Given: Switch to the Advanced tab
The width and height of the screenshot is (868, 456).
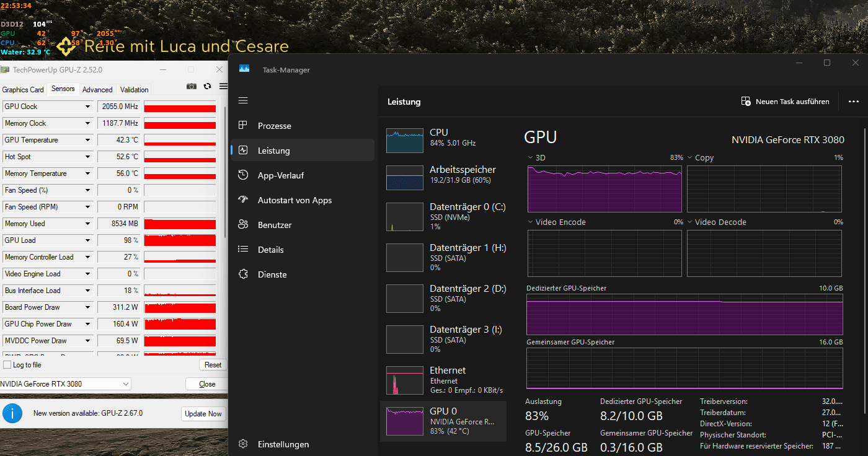Looking at the screenshot, I should pos(97,90).
